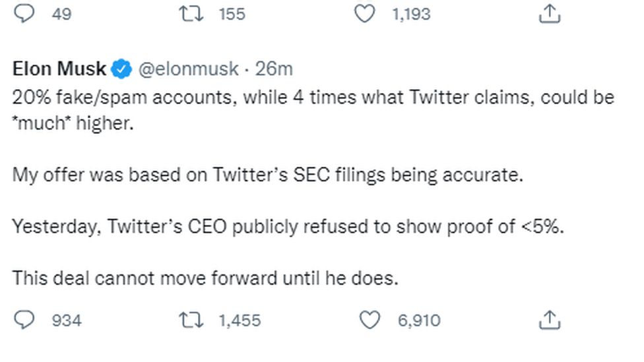Click the 49 replies count on upper tweet
The image size is (644, 362).
[x=61, y=14]
